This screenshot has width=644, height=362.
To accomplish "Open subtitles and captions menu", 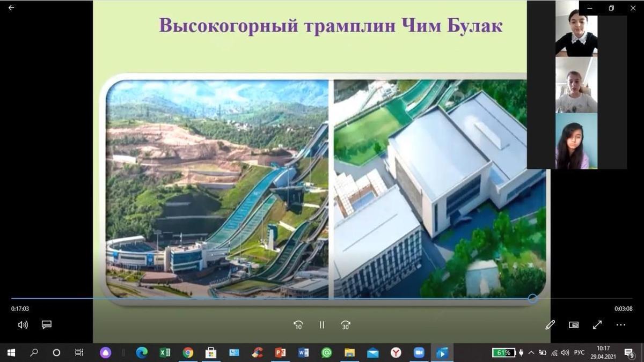I will click(47, 325).
